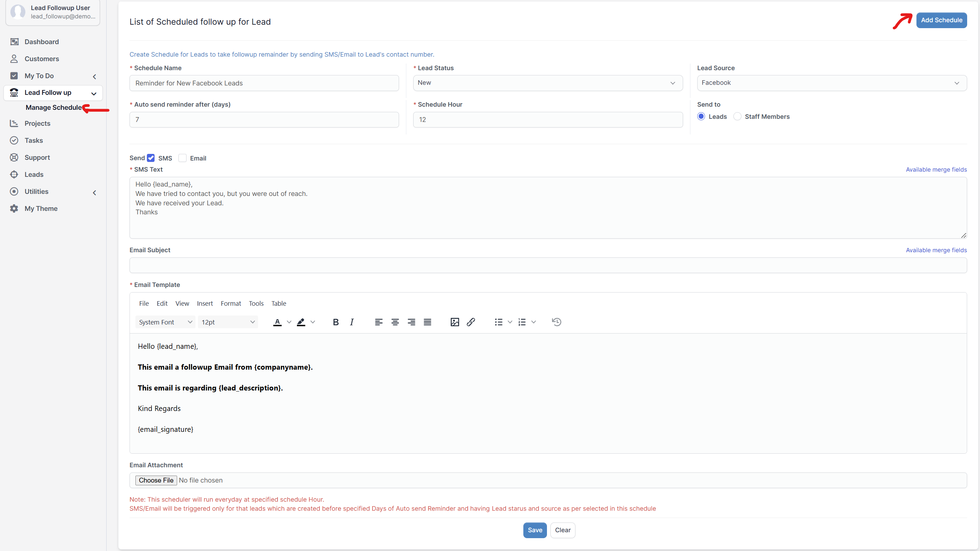The height and width of the screenshot is (551, 980).
Task: Select the Leads radio button
Action: pos(702,116)
